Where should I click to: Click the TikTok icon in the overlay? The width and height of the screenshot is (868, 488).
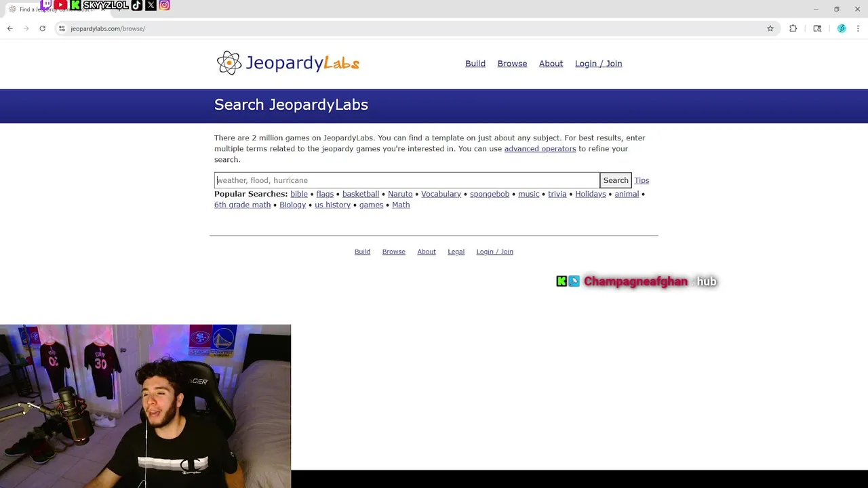point(136,5)
